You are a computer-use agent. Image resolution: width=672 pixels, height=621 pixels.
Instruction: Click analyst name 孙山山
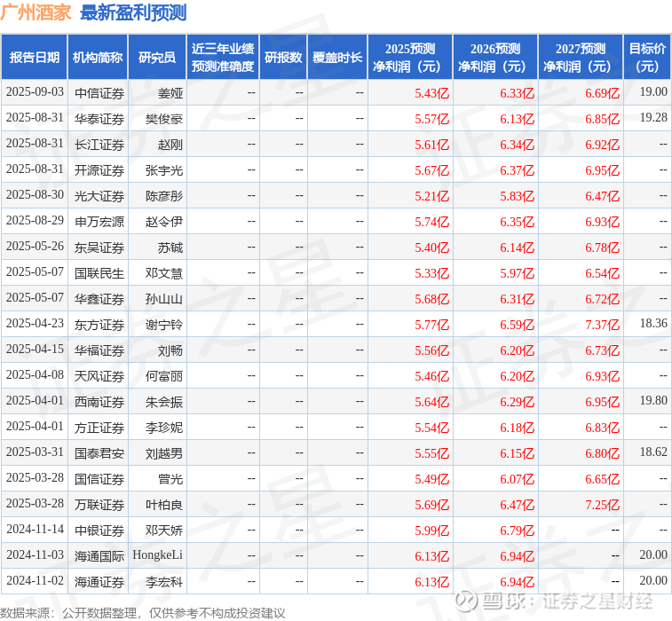point(164,299)
